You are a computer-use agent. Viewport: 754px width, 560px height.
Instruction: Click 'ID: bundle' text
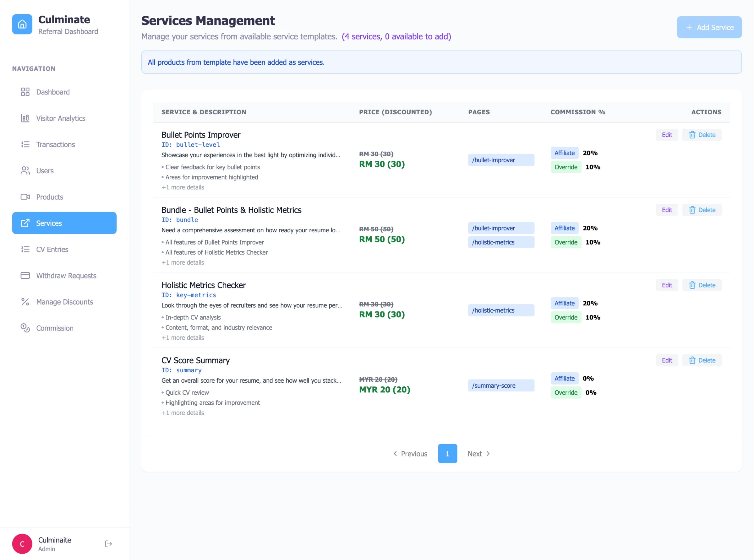point(180,220)
